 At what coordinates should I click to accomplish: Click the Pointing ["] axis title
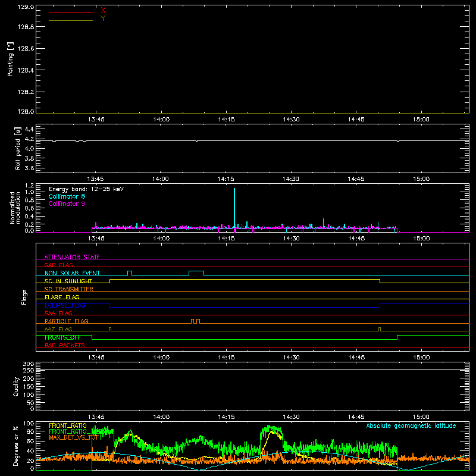click(x=10, y=59)
